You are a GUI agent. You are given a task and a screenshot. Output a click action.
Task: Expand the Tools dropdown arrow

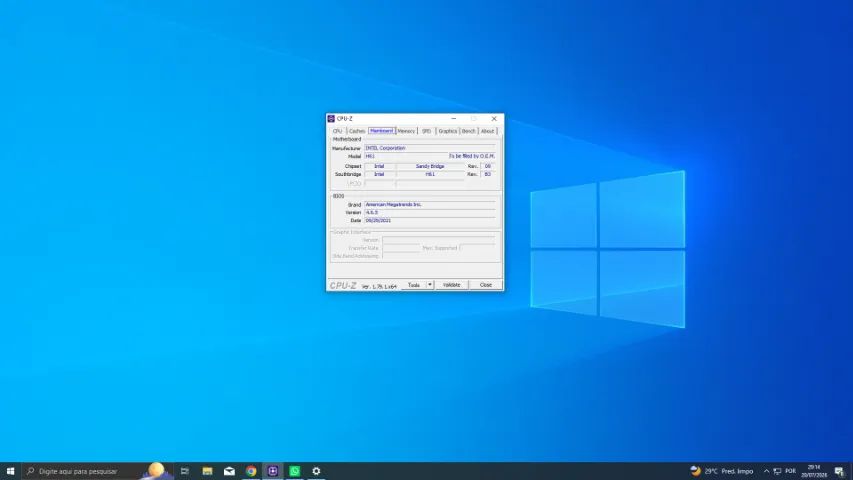point(430,285)
